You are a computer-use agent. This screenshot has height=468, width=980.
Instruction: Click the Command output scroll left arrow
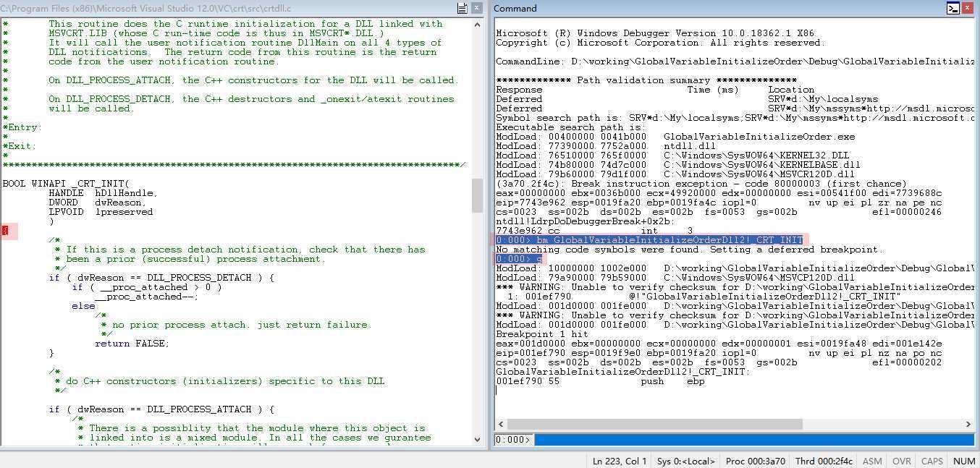(500, 425)
